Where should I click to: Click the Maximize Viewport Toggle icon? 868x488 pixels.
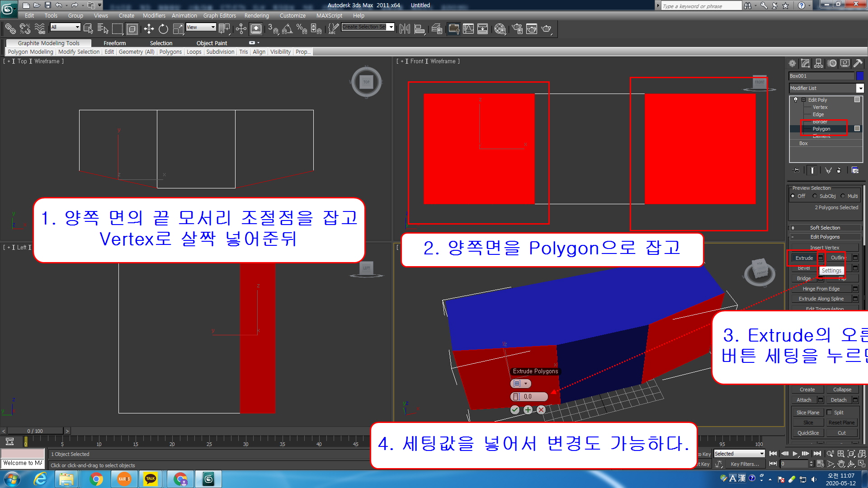pos(863,464)
